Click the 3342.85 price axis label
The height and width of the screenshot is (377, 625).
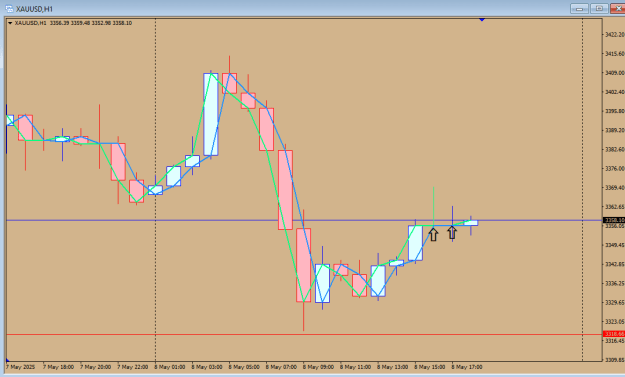(x=615, y=264)
